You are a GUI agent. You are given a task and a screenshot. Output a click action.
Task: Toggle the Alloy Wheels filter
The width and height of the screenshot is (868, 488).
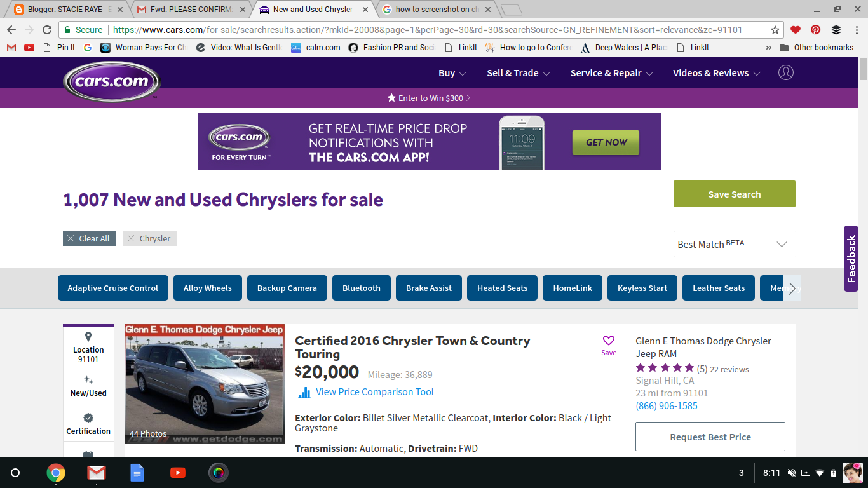coord(208,288)
